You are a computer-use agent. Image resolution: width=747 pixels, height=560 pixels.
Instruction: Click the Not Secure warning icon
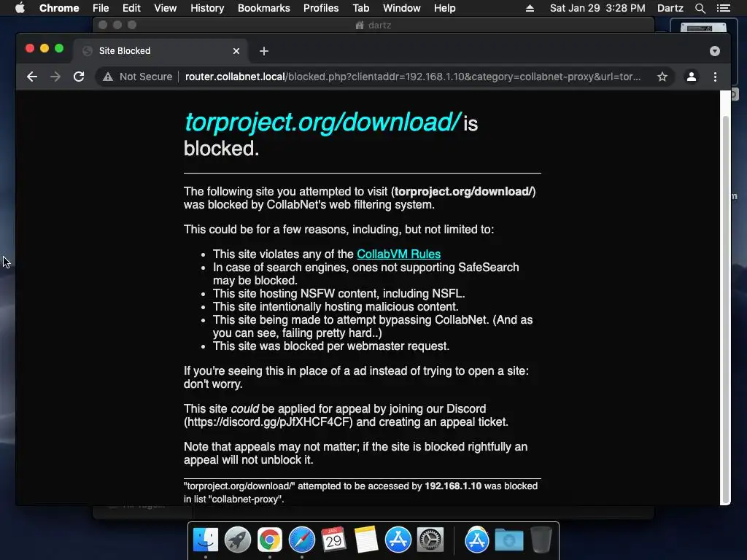pyautogui.click(x=108, y=77)
